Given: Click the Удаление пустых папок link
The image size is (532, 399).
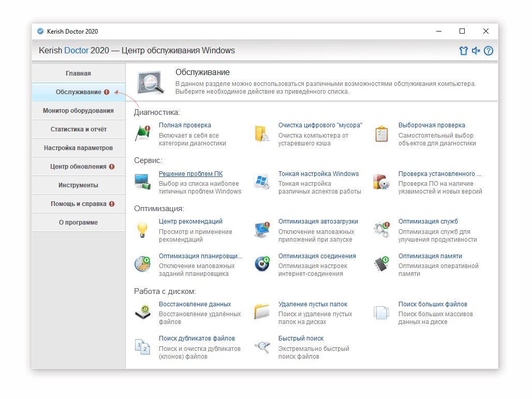Looking at the screenshot, I should tap(313, 304).
